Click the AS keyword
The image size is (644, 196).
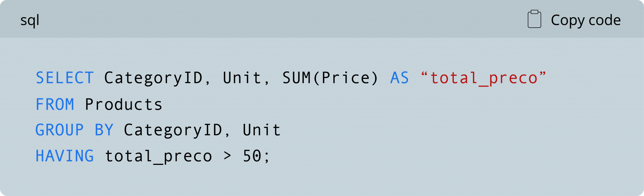399,78
